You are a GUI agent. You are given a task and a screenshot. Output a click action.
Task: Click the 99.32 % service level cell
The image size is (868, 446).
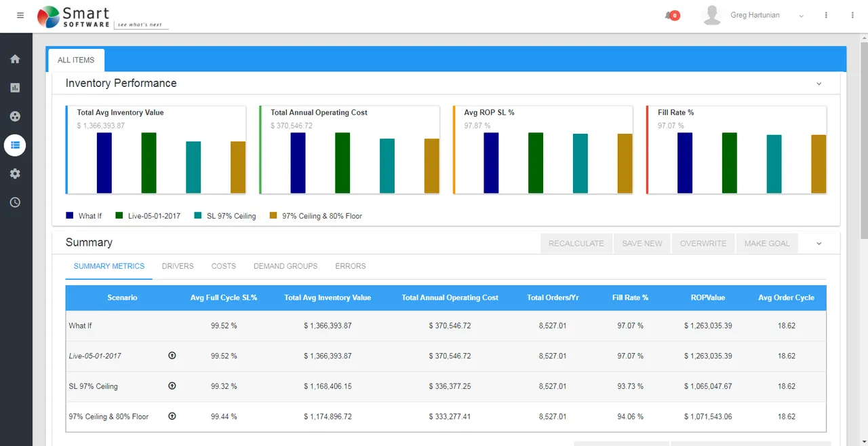224,386
